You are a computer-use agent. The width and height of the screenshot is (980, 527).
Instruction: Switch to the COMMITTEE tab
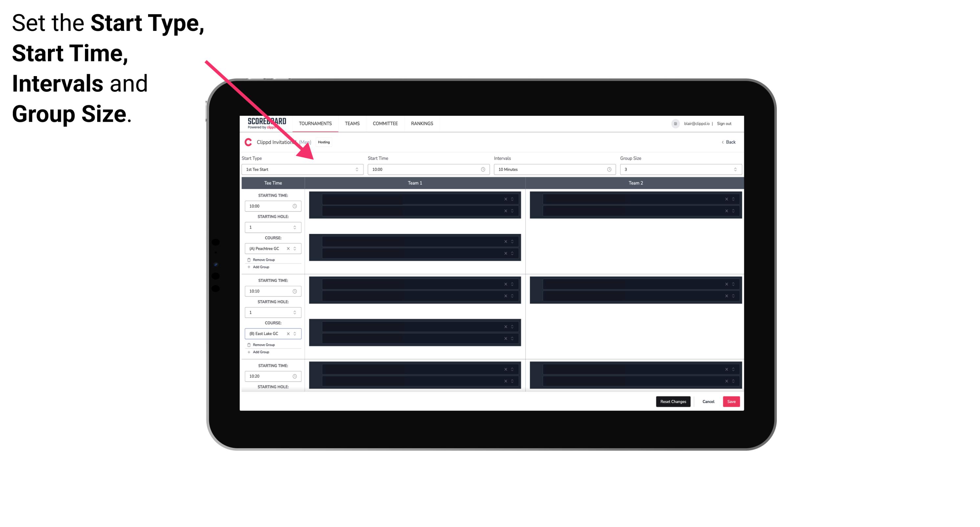(x=385, y=123)
